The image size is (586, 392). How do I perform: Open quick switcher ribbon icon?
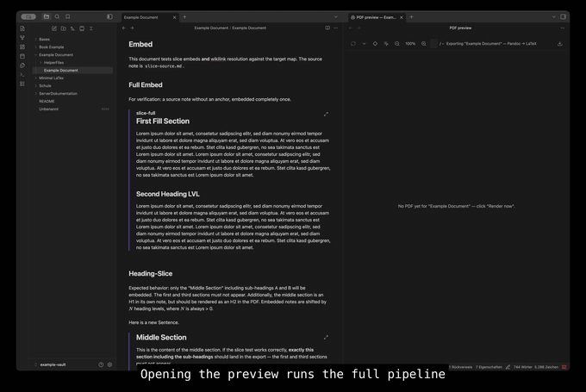pos(22,28)
